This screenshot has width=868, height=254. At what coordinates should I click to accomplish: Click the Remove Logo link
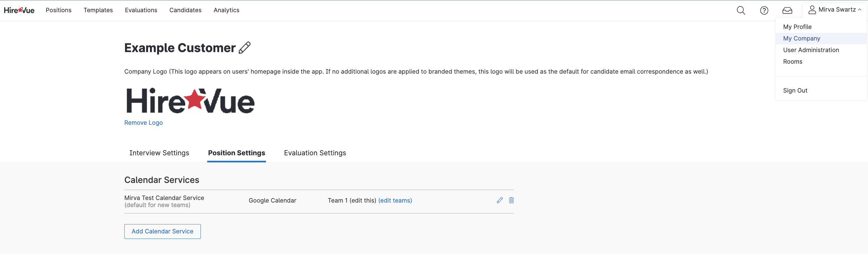click(x=144, y=123)
